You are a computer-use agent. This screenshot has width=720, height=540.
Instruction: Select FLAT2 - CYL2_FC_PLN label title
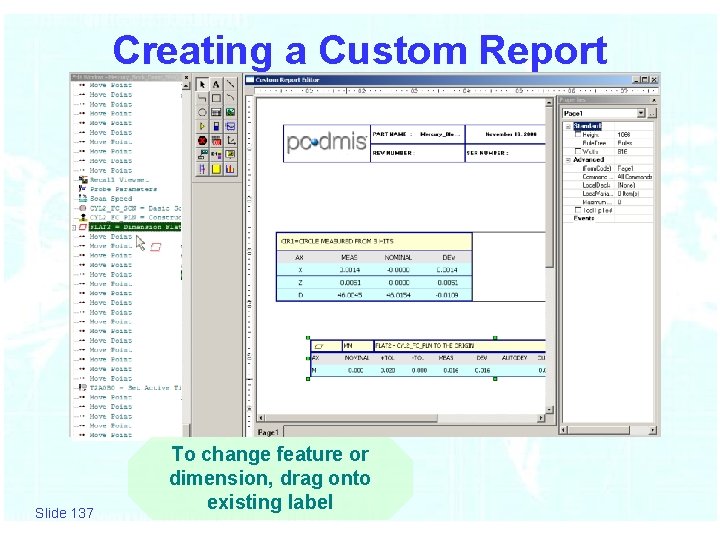click(x=460, y=345)
